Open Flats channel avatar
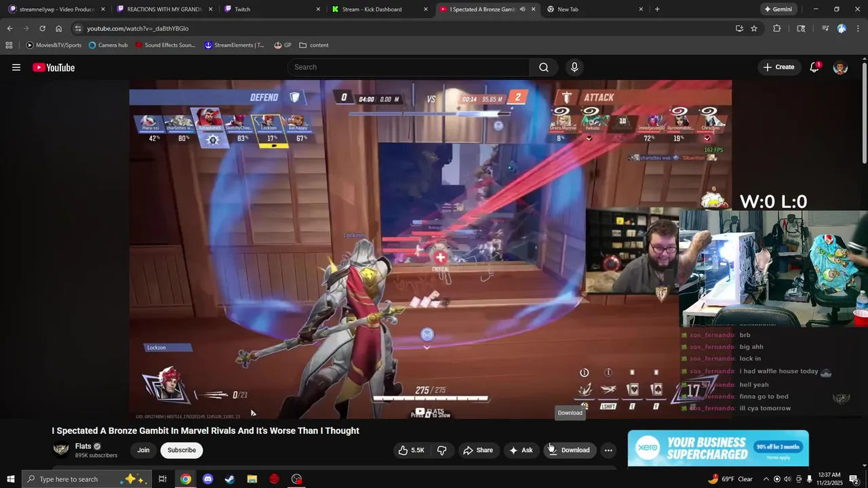The image size is (868, 488). [x=61, y=449]
